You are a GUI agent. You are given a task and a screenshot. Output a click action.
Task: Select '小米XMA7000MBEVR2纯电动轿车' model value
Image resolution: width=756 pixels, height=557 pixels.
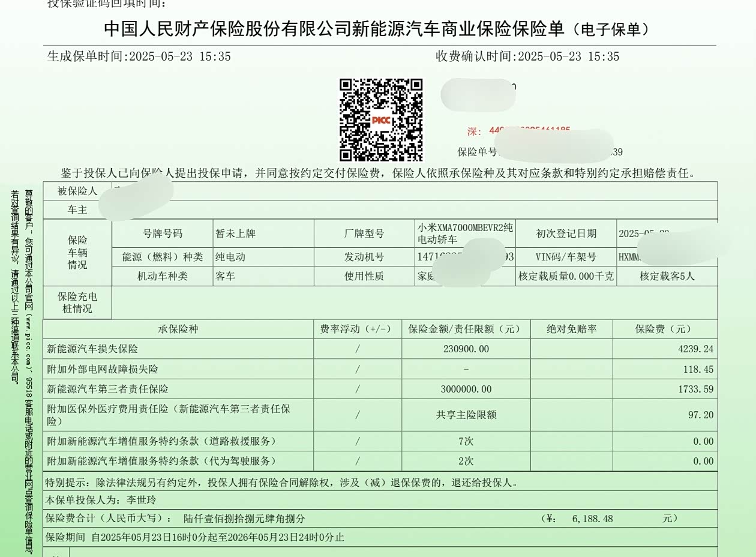point(466,233)
